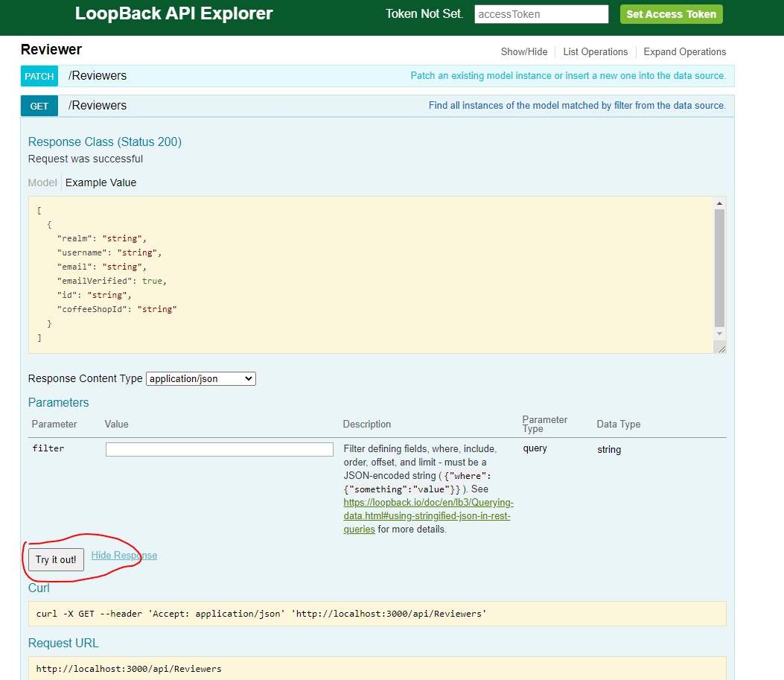Click the GET method badge
Viewport: 784px width, 680px height.
click(39, 106)
